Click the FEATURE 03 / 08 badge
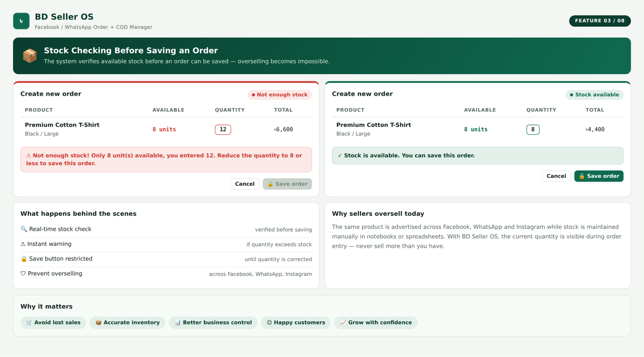644x357 pixels. pos(600,21)
